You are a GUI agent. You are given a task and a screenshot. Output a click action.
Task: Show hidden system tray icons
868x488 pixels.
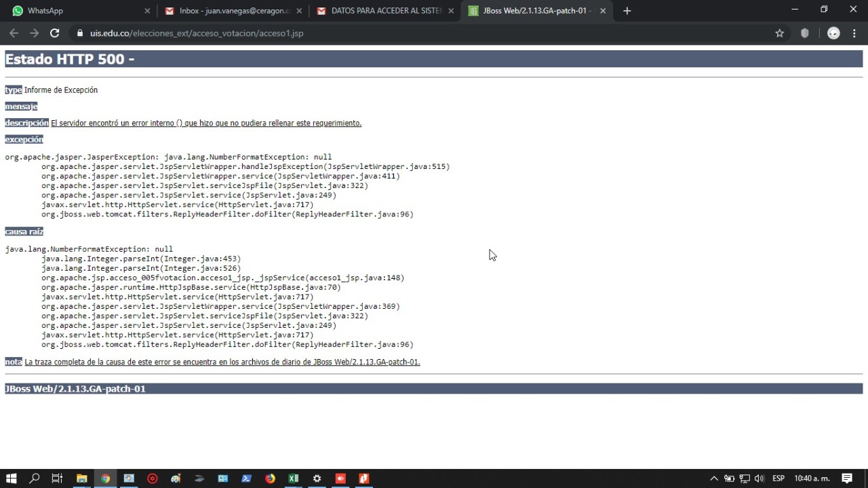point(714,478)
